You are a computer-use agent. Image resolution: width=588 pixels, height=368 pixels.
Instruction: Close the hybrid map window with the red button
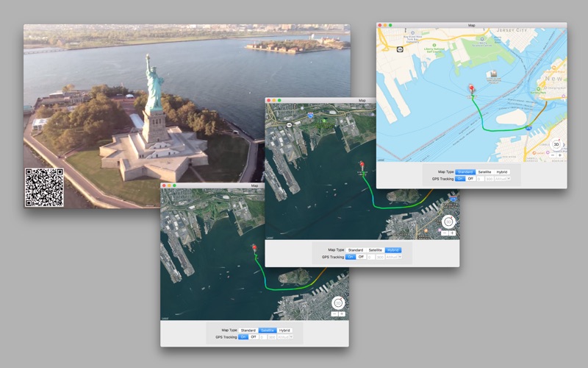click(x=268, y=100)
